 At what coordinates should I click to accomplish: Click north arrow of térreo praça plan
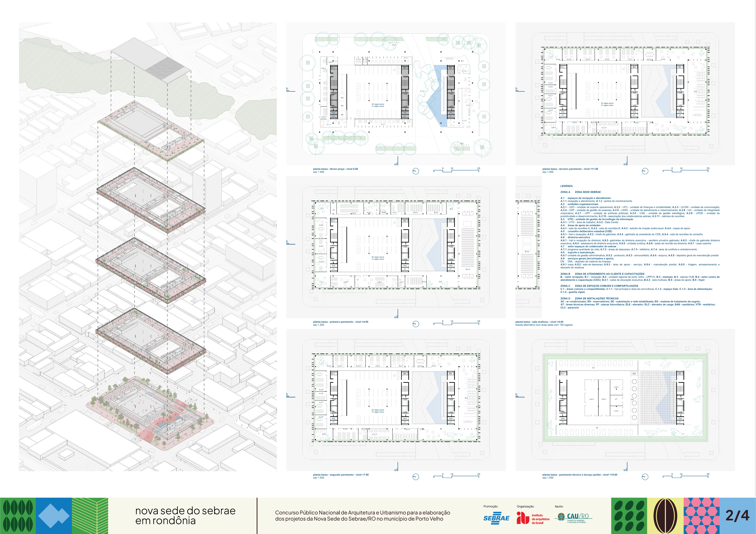point(416,171)
